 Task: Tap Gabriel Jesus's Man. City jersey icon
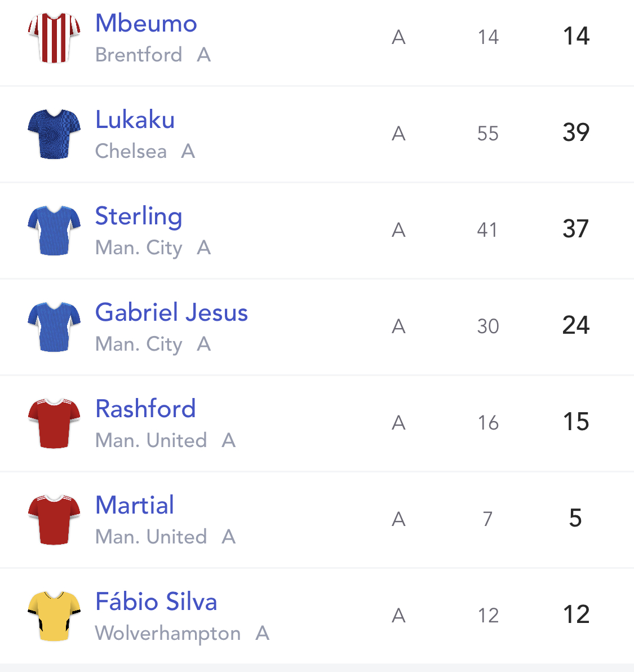(x=54, y=327)
